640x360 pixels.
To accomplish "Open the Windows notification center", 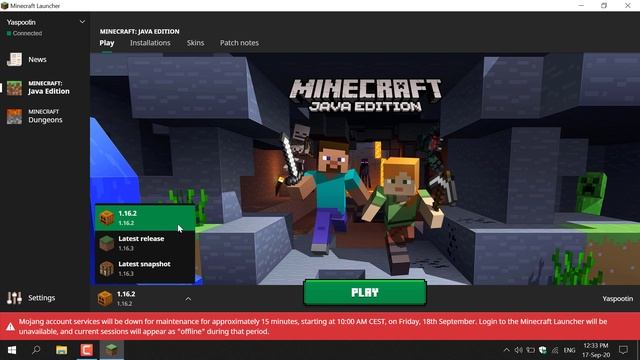I will [623, 350].
